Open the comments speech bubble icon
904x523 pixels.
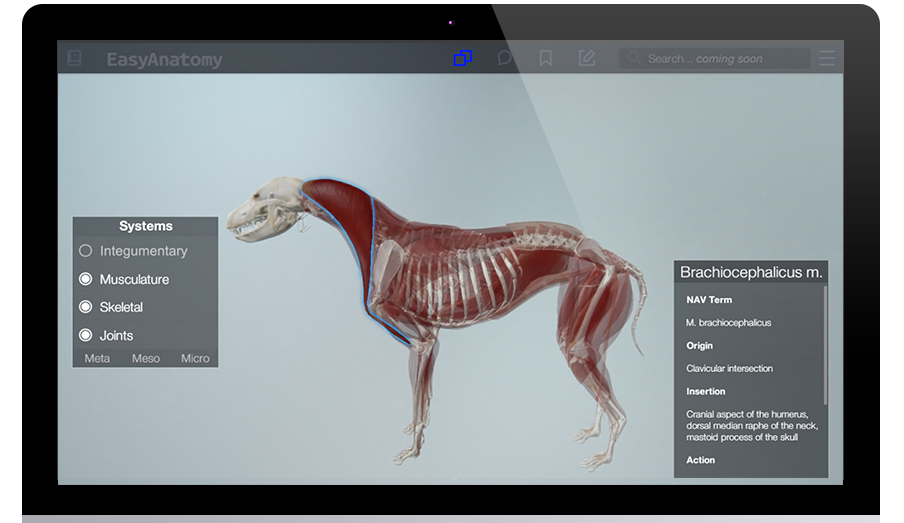(x=505, y=59)
